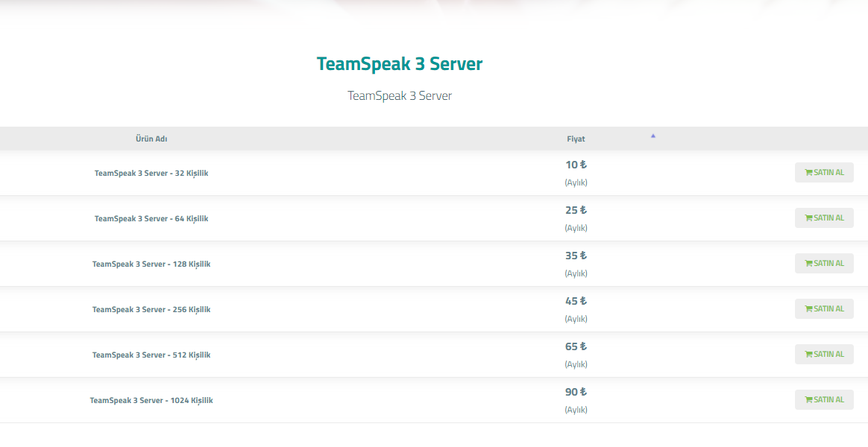Viewport: 868px width, 447px height.
Task: Click the (Aylık) label under 90 ₺
Action: click(576, 410)
